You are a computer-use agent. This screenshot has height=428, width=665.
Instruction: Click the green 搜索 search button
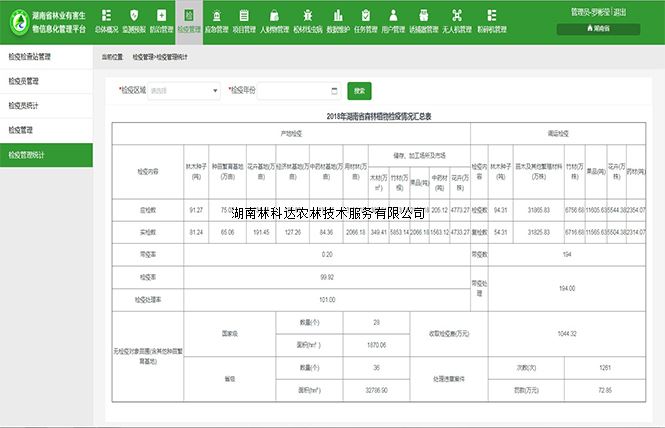click(358, 90)
